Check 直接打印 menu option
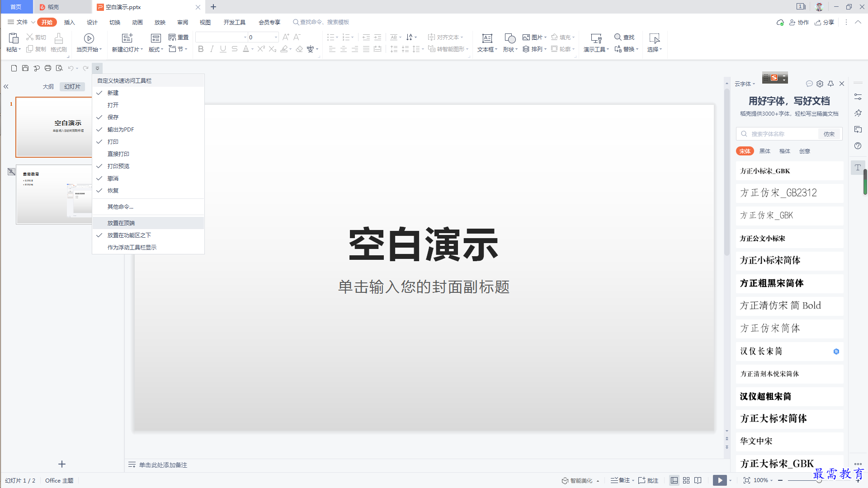Image resolution: width=868 pixels, height=488 pixels. click(x=148, y=154)
